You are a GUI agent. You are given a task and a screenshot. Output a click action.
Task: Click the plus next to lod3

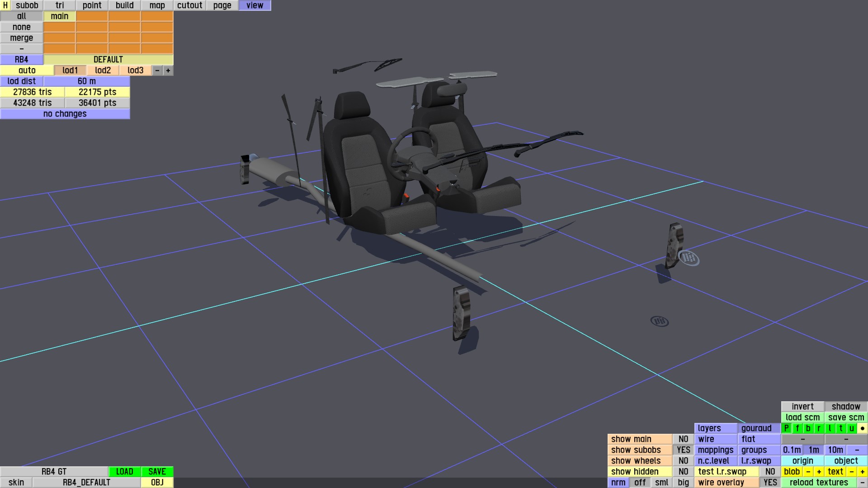tap(168, 70)
